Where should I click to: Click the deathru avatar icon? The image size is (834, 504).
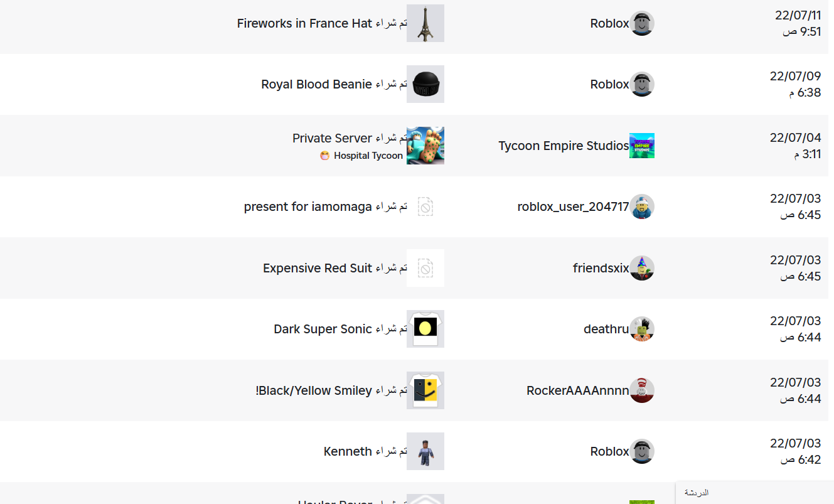point(641,329)
